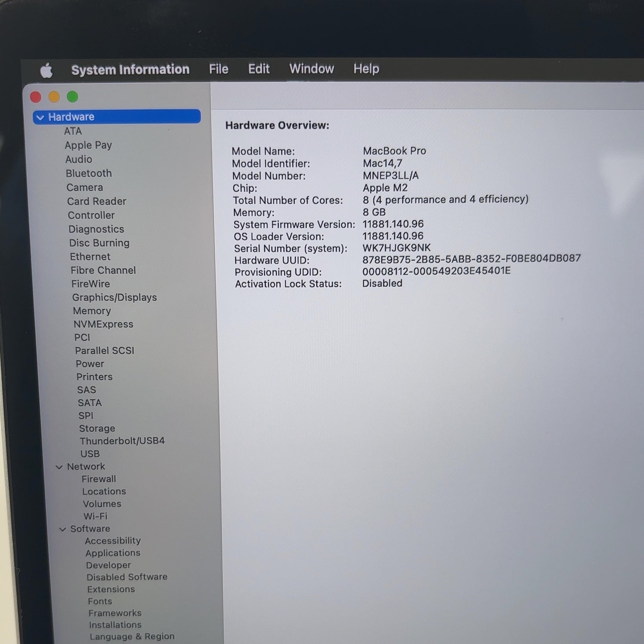Select Applications under Software
644x644 pixels.
click(x=113, y=553)
